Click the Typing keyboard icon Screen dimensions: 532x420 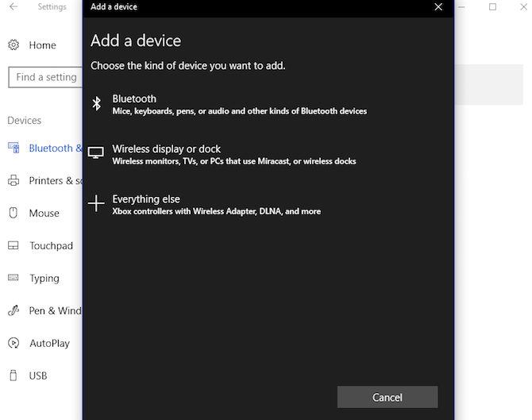point(13,278)
